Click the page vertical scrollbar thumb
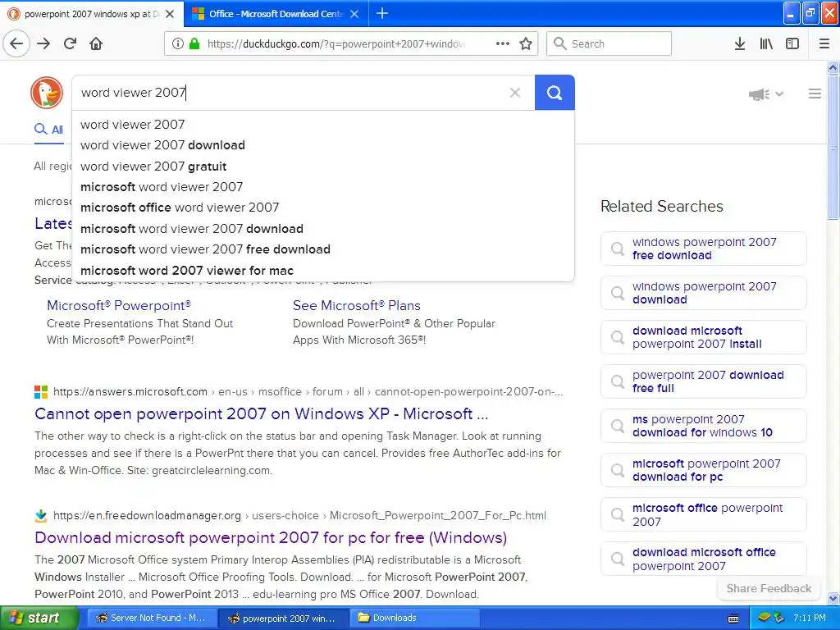Viewport: 840px width, 630px height. 833,146
